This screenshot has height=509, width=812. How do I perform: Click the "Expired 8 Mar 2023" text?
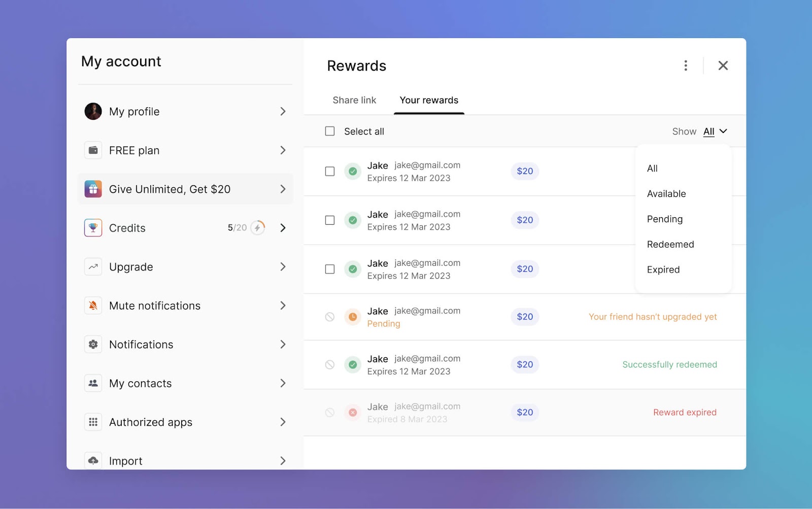click(407, 419)
